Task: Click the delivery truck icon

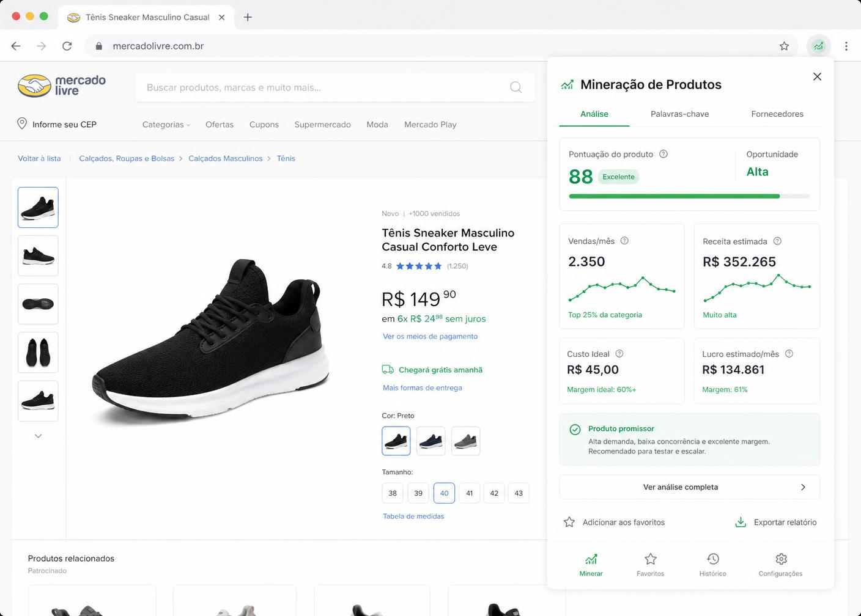Action: pyautogui.click(x=388, y=370)
